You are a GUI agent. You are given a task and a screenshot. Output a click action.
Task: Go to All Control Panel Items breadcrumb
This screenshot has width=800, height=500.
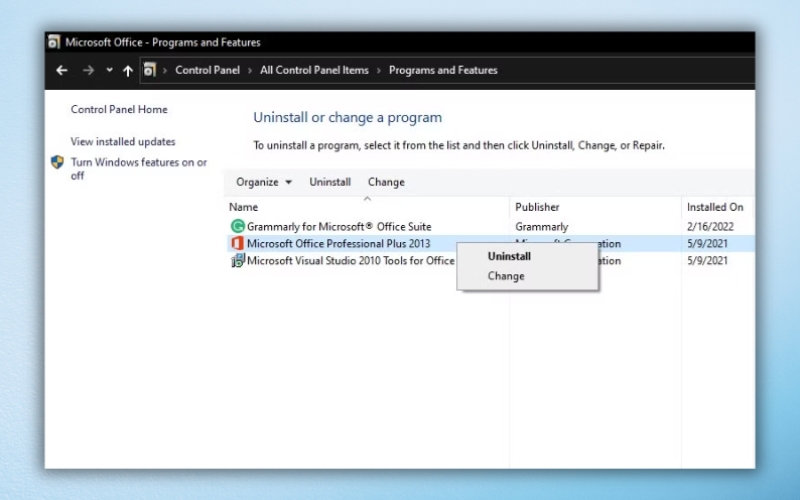[314, 71]
